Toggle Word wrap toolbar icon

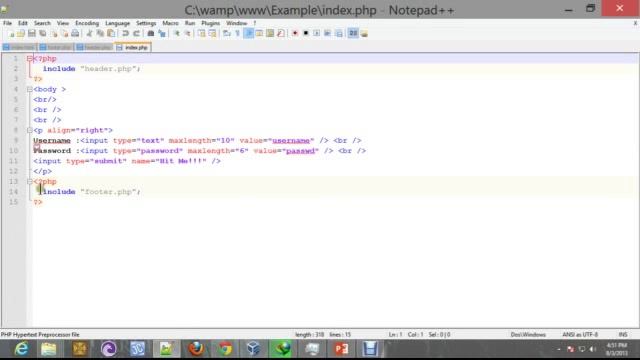pyautogui.click(x=227, y=33)
